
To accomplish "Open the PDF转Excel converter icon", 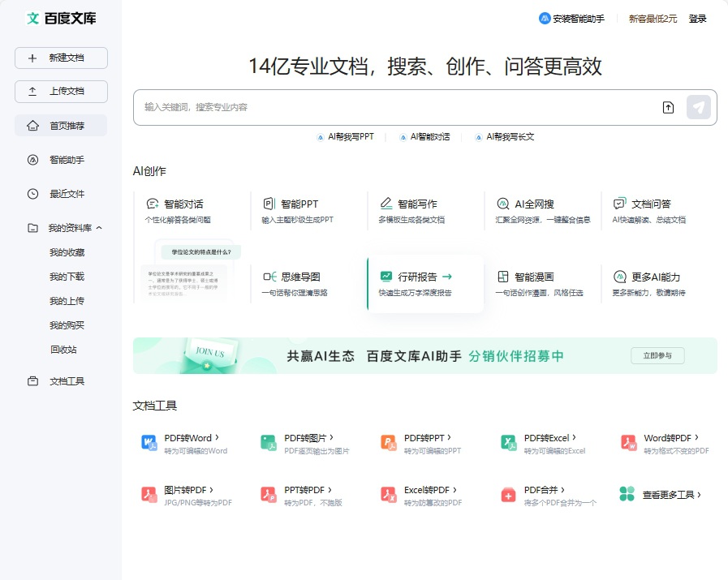I will coord(509,443).
